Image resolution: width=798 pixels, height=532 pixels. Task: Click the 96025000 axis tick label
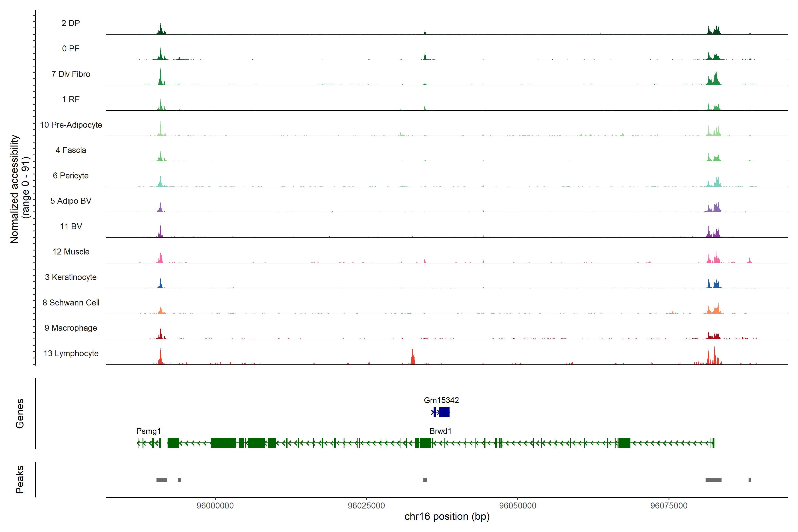pyautogui.click(x=366, y=506)
